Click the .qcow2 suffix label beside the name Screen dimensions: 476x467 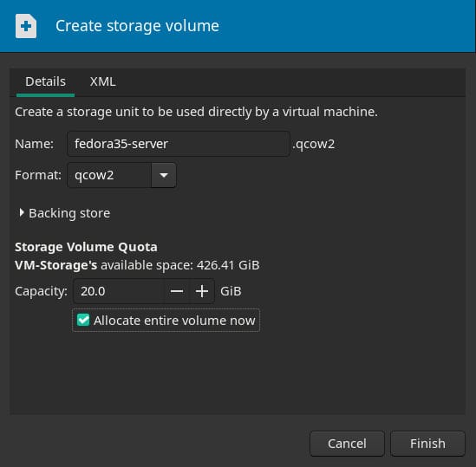314,144
